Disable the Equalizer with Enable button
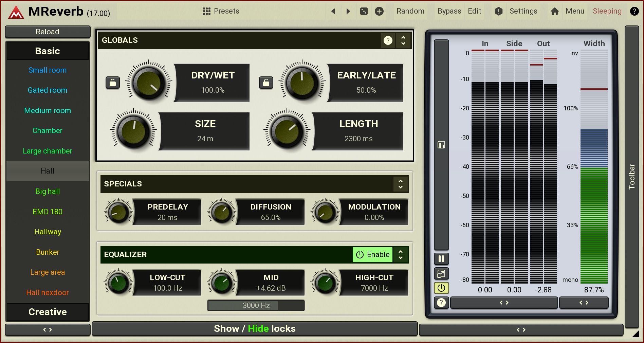 click(x=372, y=255)
